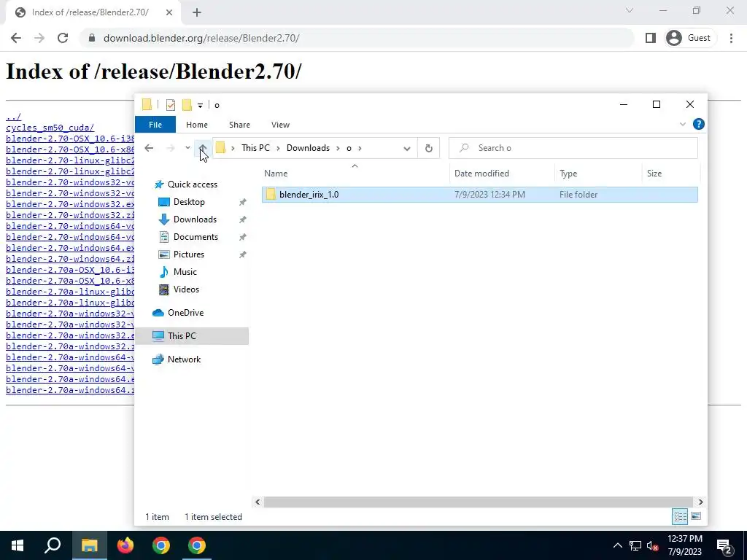Click the New folder quick access icon
Viewport: 747px width, 560px height.
pos(187,105)
